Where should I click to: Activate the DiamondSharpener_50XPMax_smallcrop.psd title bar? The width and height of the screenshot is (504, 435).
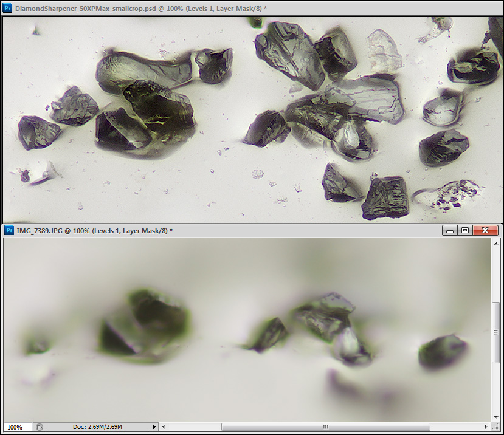click(x=252, y=8)
